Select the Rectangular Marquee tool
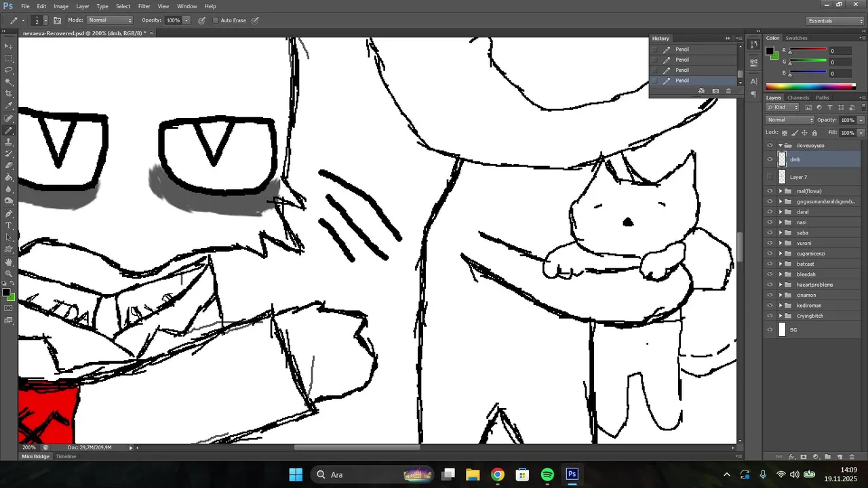The width and height of the screenshot is (868, 488). (x=9, y=58)
